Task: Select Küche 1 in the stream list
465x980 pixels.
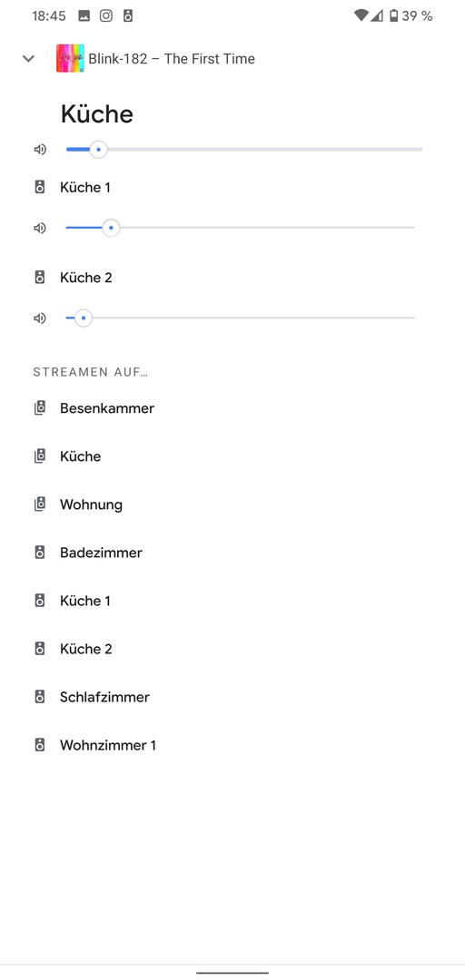Action: [x=232, y=601]
